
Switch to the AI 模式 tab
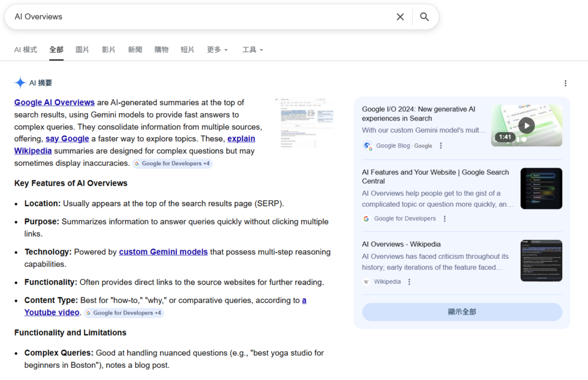[25, 50]
